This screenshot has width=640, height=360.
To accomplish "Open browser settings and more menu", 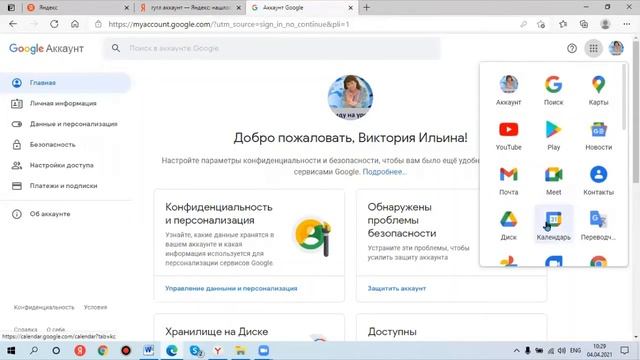I will click(627, 24).
